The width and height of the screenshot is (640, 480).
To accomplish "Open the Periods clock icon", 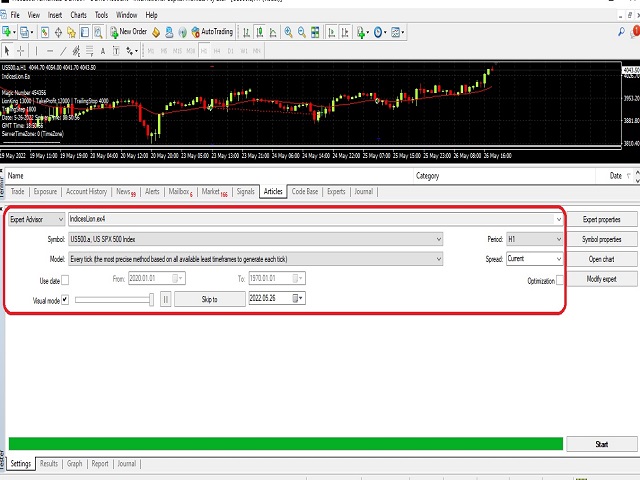I will click(378, 32).
